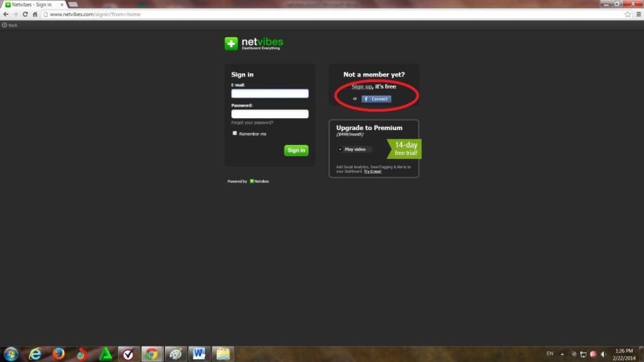Show hidden system tray icons

(x=563, y=354)
